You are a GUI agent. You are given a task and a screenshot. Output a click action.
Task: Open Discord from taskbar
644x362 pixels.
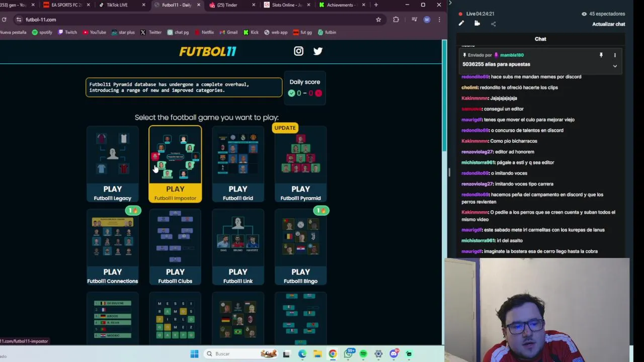click(x=394, y=354)
